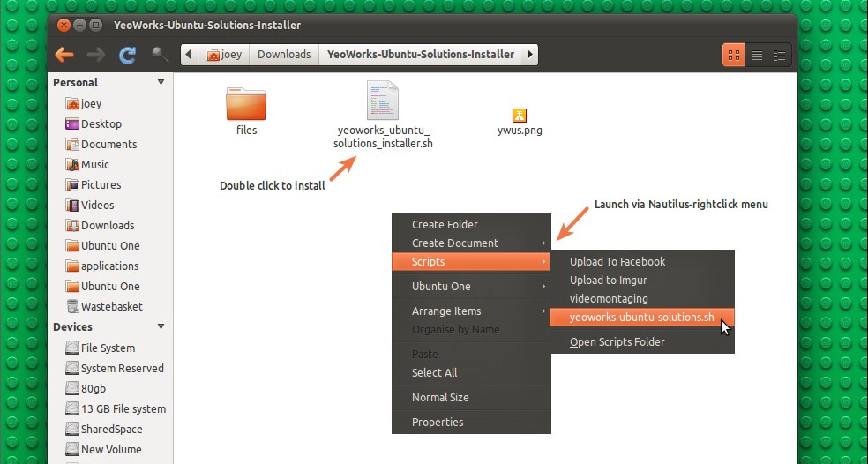Open Create Document submenu

[x=471, y=243]
